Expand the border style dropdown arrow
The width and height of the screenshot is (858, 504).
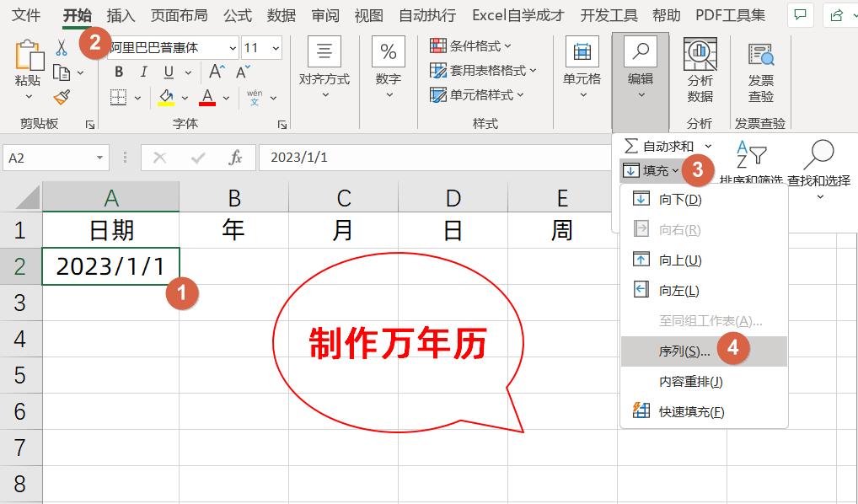pyautogui.click(x=137, y=96)
